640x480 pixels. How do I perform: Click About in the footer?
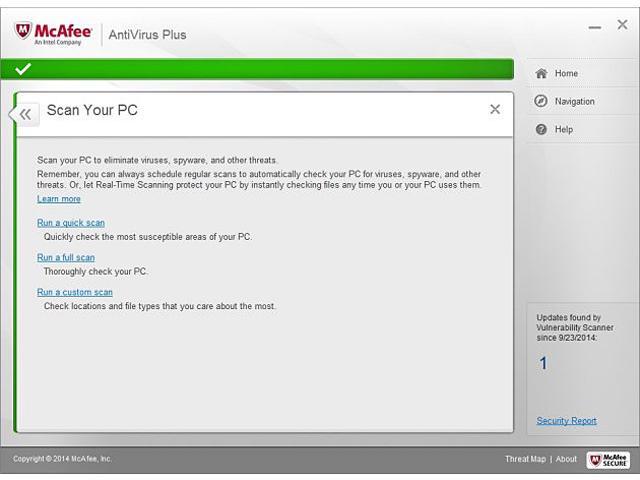(x=566, y=459)
